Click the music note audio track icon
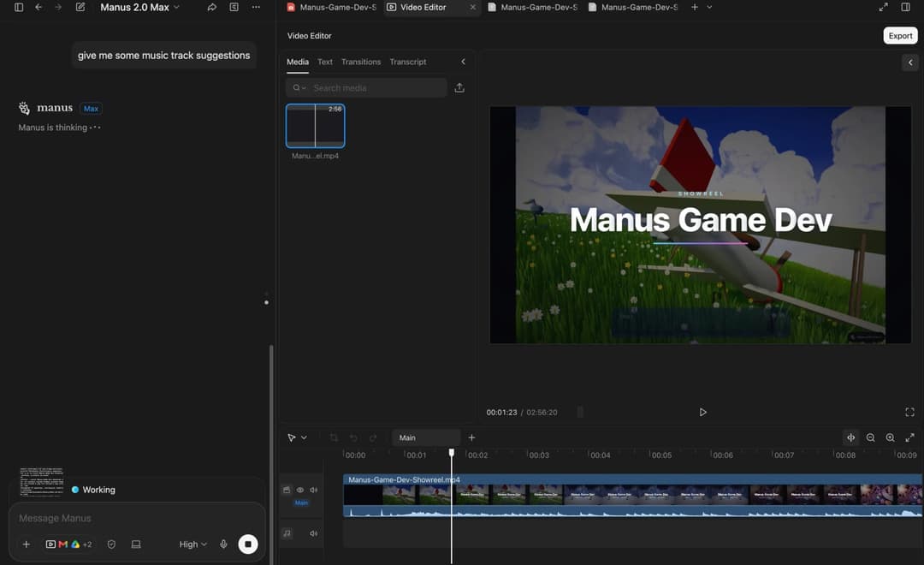 click(x=287, y=533)
